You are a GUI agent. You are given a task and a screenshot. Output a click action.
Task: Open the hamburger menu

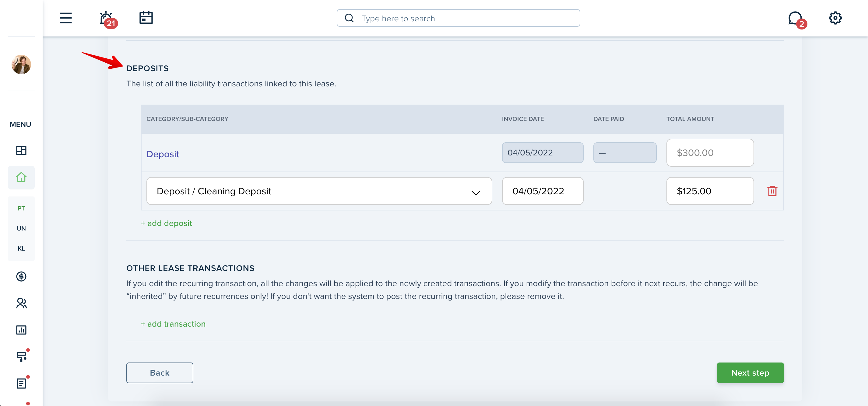click(x=66, y=18)
